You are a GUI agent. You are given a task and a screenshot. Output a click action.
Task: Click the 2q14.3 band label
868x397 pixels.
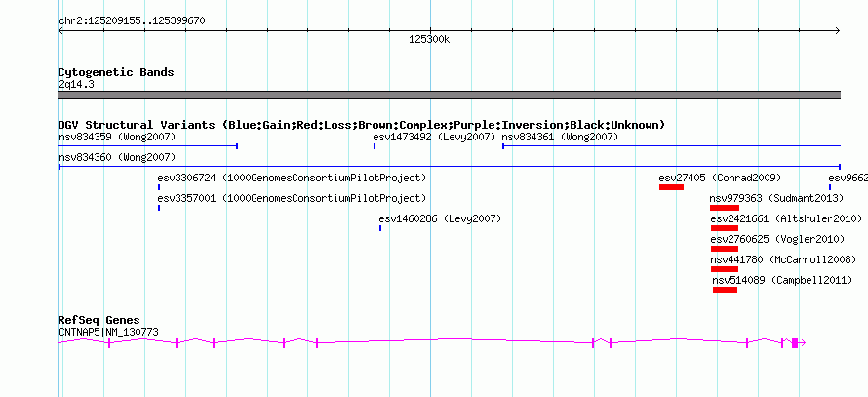pyautogui.click(x=76, y=85)
